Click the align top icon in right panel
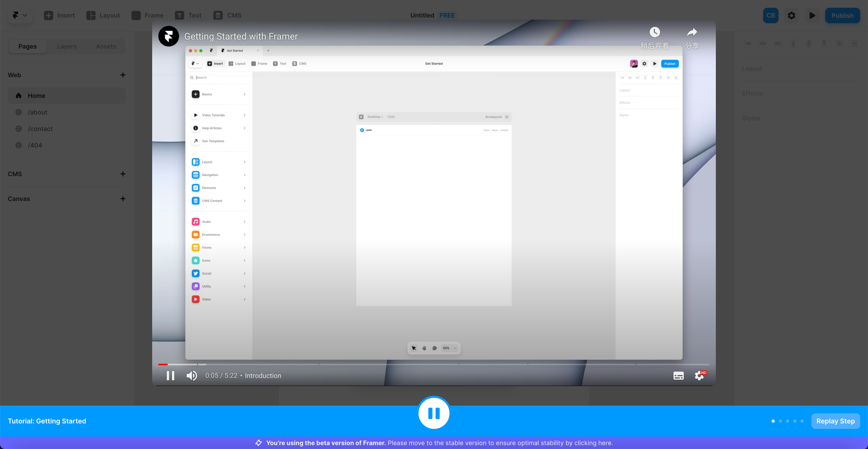The width and height of the screenshot is (868, 449). 793,43
